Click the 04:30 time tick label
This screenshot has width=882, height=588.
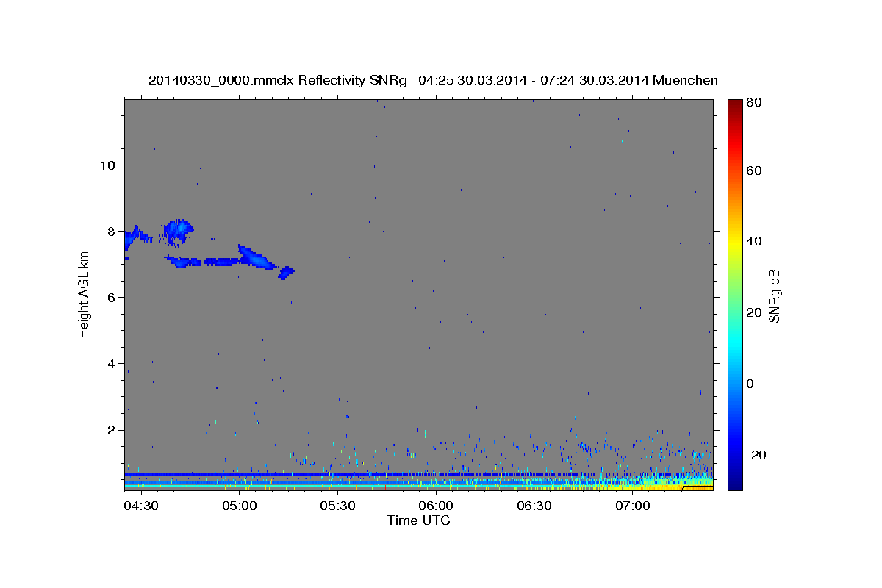click(140, 506)
